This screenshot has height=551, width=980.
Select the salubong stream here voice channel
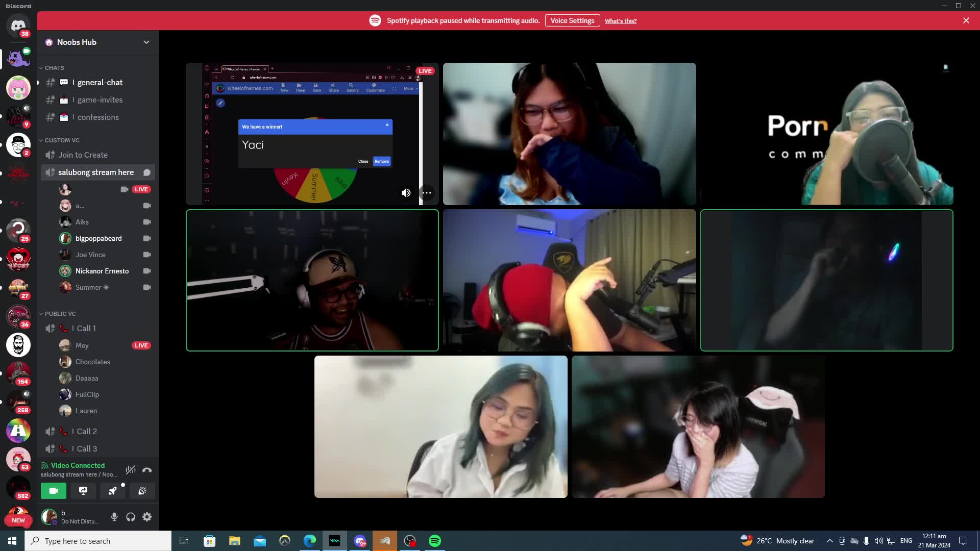point(96,172)
